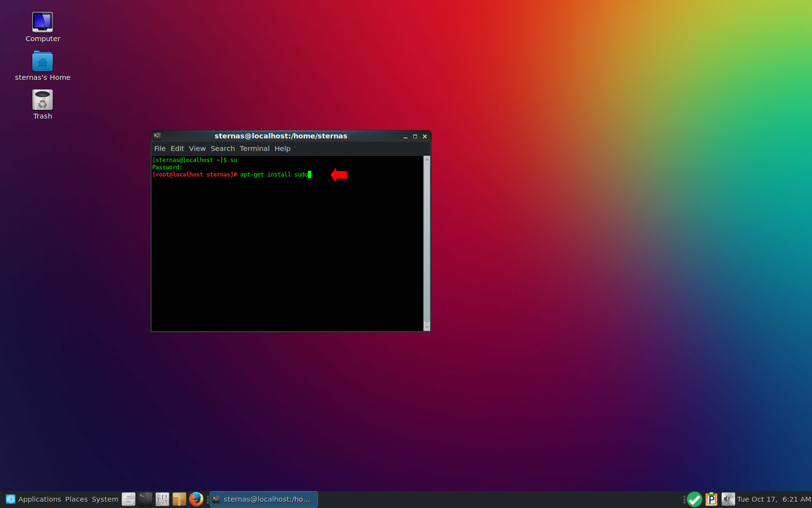Open the package manager box icon
This screenshot has width=812, height=508.
point(179,499)
